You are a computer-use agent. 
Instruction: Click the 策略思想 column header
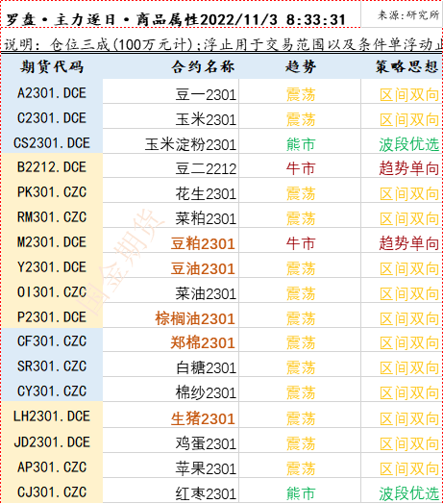tap(407, 67)
